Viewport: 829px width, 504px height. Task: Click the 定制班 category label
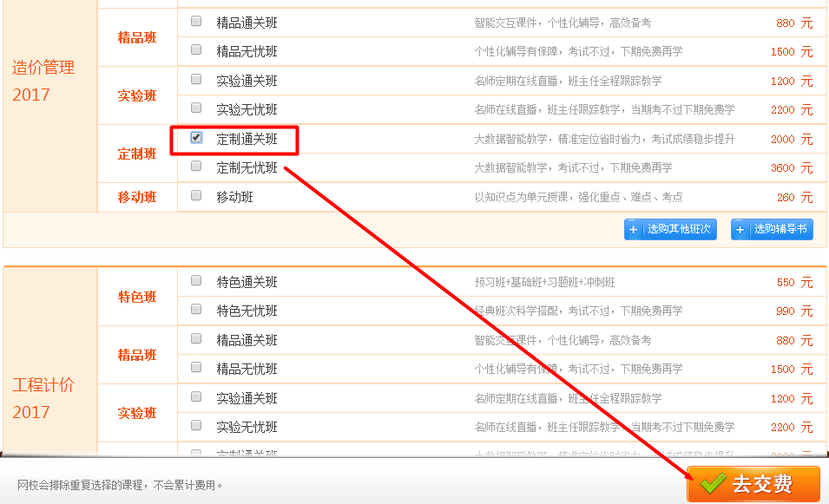pos(136,154)
